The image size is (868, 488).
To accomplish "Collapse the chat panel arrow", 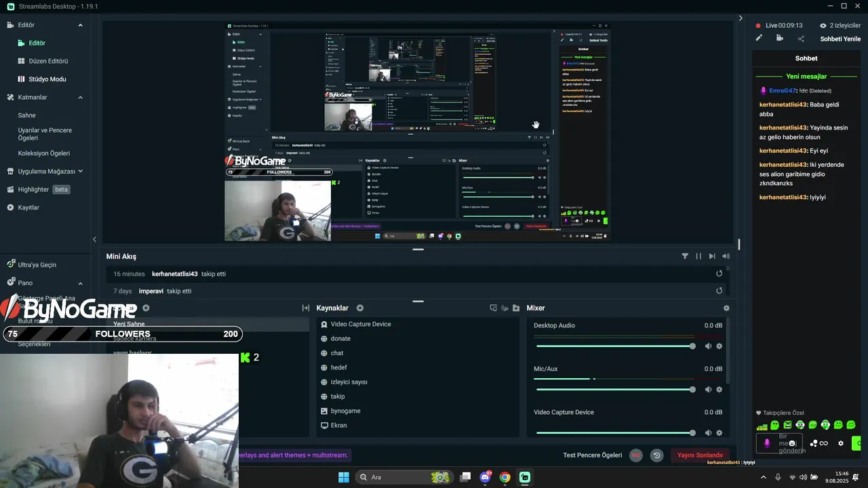I will point(741,18).
